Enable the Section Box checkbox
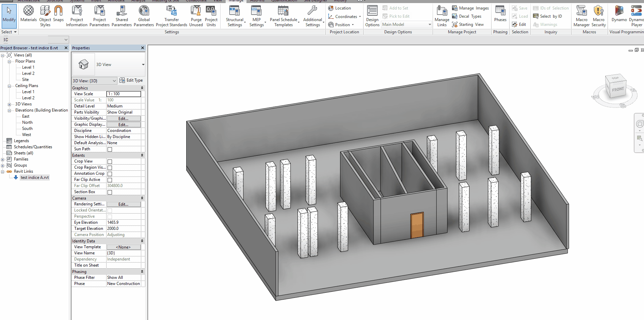Image resolution: width=644 pixels, height=320 pixels. click(110, 192)
